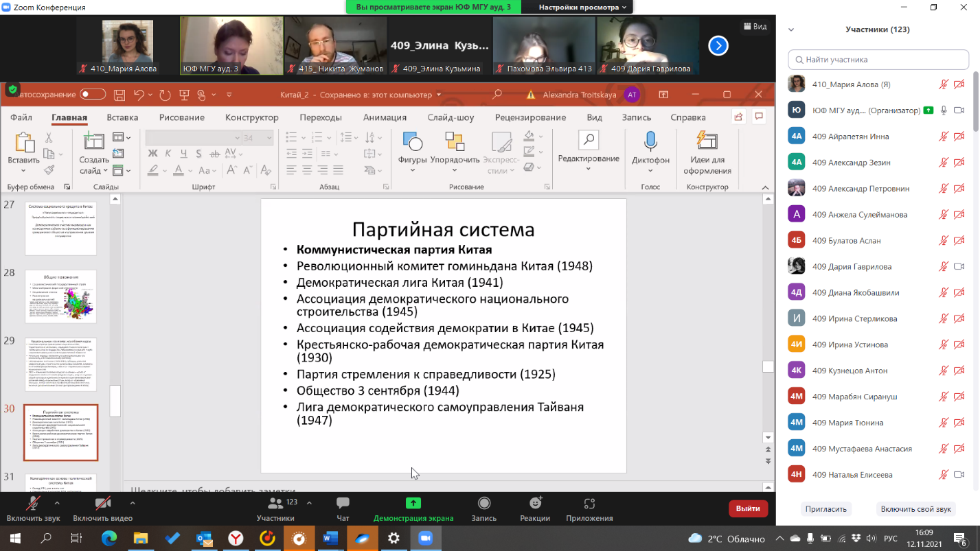
Task: Select slide 29 thumbnail in the panel
Action: (60, 364)
